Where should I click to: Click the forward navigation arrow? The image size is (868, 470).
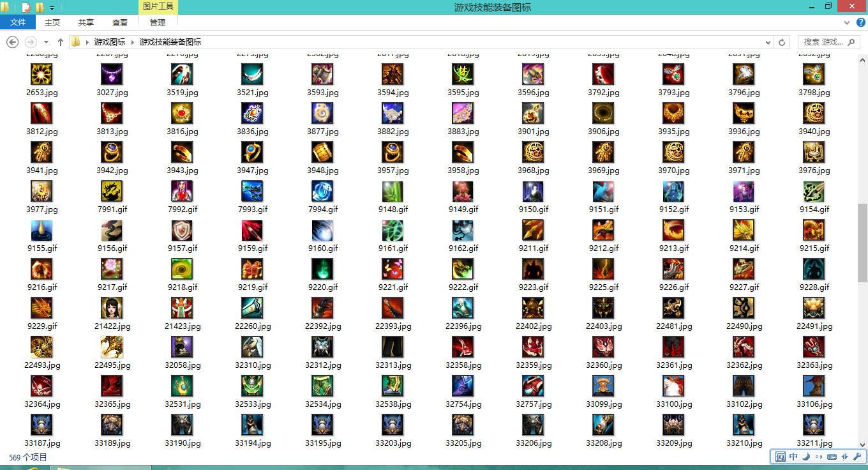point(30,42)
